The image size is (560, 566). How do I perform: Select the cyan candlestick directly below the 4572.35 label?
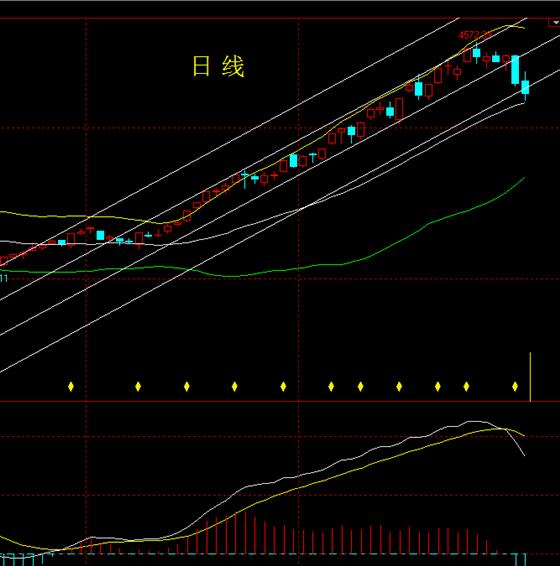[477, 53]
